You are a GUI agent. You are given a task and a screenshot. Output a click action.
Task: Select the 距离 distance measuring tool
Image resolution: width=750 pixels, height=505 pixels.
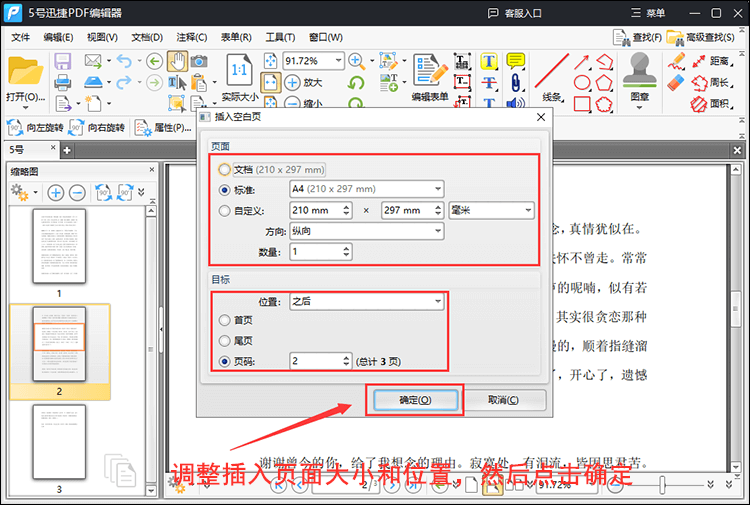(714, 61)
